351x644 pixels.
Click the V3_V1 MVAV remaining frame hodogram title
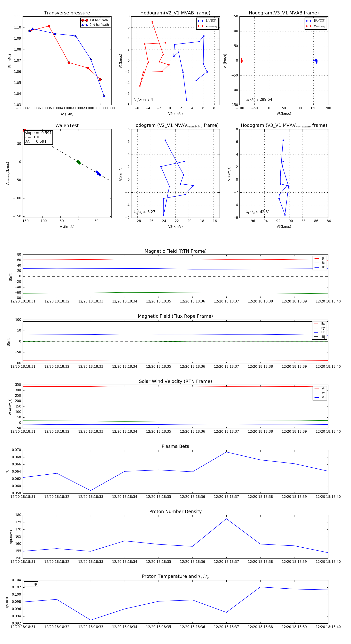click(284, 125)
